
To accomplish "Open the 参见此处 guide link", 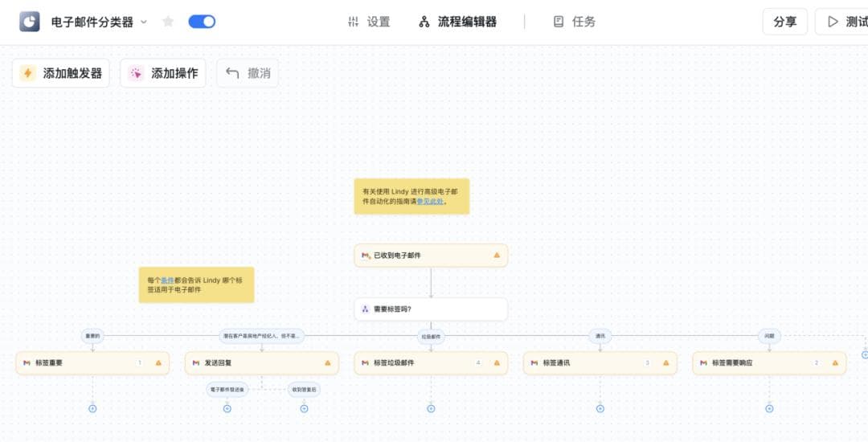I will 431,202.
